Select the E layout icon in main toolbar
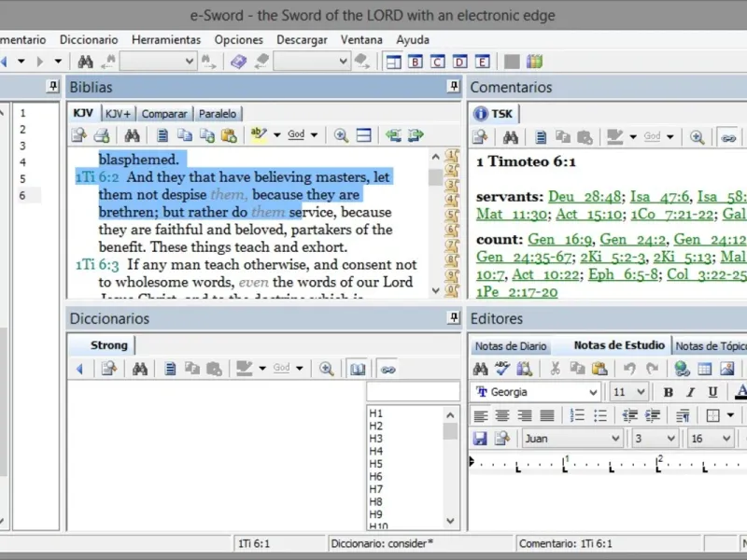 [x=482, y=62]
